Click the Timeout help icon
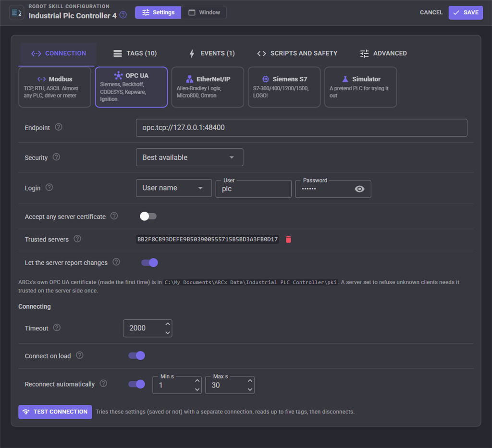This screenshot has height=448, width=492. point(57,327)
